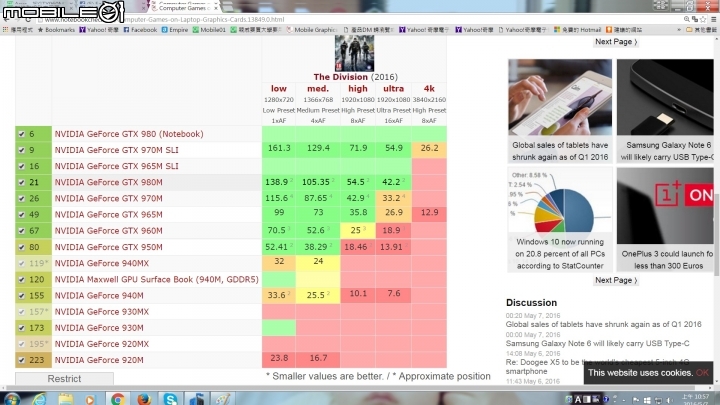Viewport: 720px width, 405px height.
Task: Launch Internet Explorer from the taskbar
Action: point(39,399)
